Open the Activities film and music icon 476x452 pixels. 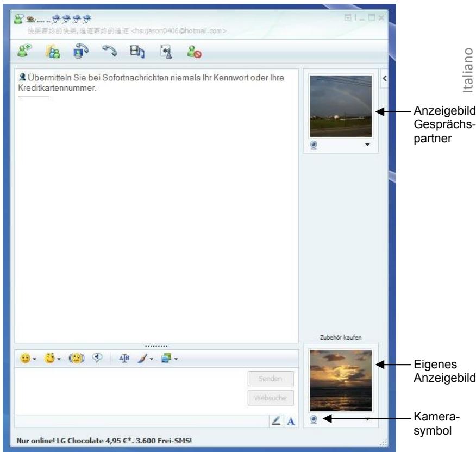tap(137, 51)
